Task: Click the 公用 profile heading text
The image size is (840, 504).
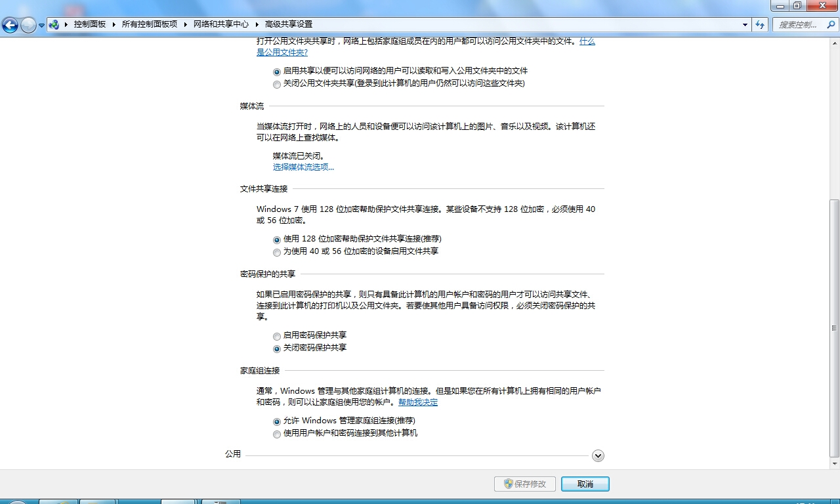Action: (233, 453)
